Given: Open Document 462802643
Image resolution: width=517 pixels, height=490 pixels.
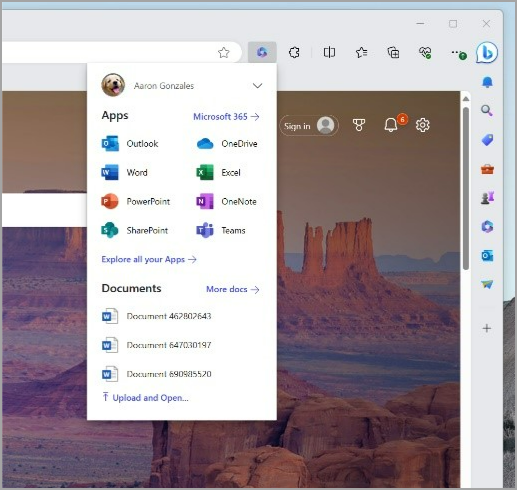Looking at the screenshot, I should pyautogui.click(x=156, y=316).
